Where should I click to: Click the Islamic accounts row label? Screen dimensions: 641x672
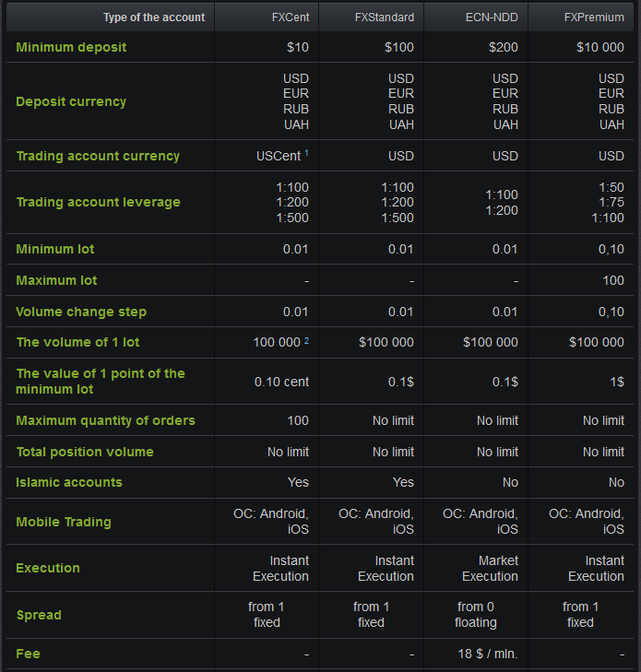[69, 483]
